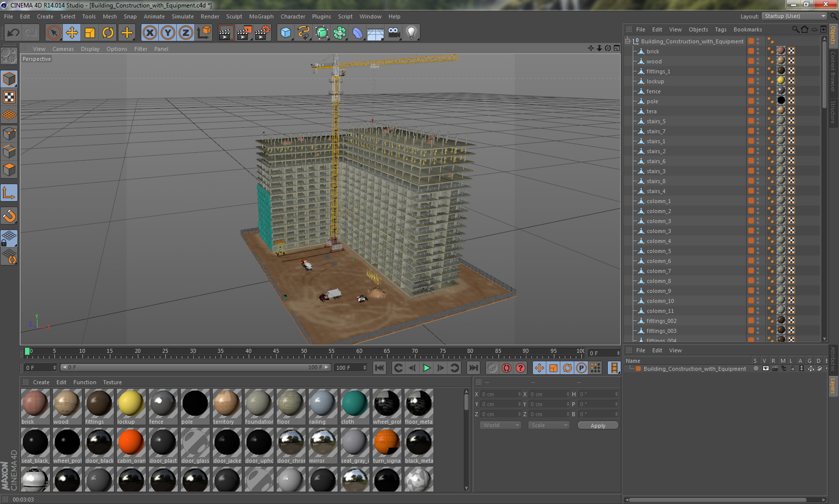Add a camera object
The width and height of the screenshot is (839, 504).
pyautogui.click(x=394, y=33)
